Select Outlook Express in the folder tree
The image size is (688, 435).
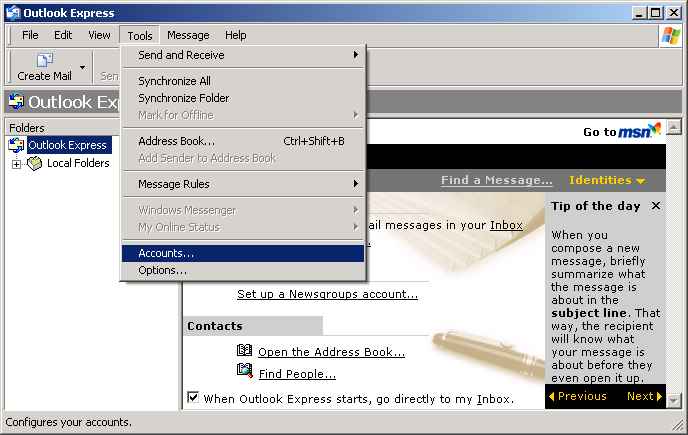tap(67, 145)
